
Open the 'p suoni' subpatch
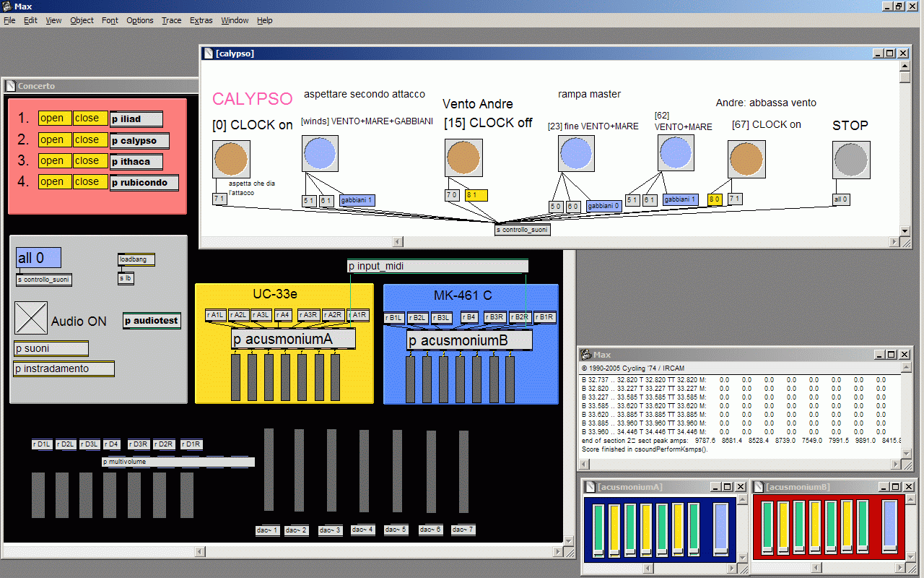pyautogui.click(x=51, y=349)
